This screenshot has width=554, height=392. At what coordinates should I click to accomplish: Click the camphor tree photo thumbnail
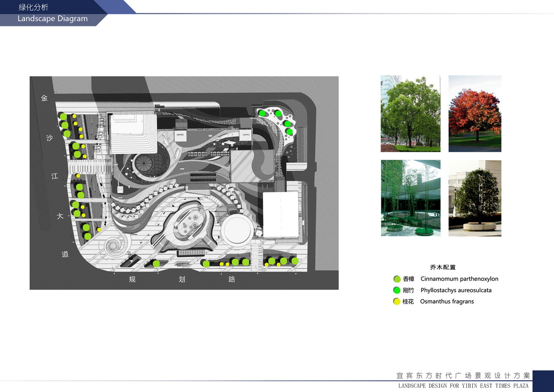(x=410, y=114)
